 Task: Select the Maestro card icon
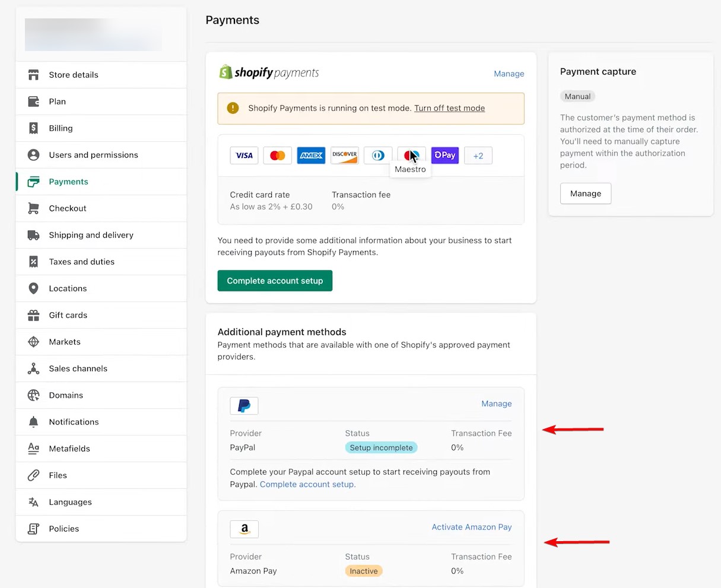(411, 155)
